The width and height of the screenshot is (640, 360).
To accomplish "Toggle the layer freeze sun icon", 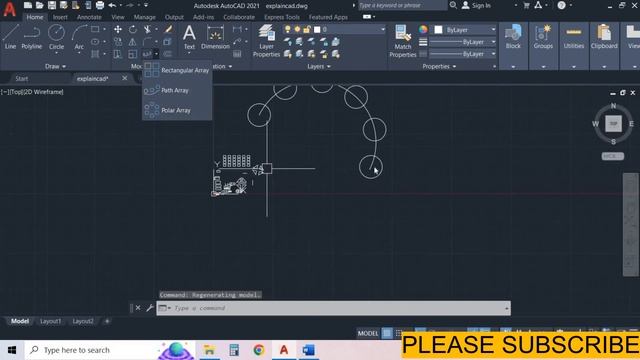I will (x=297, y=29).
